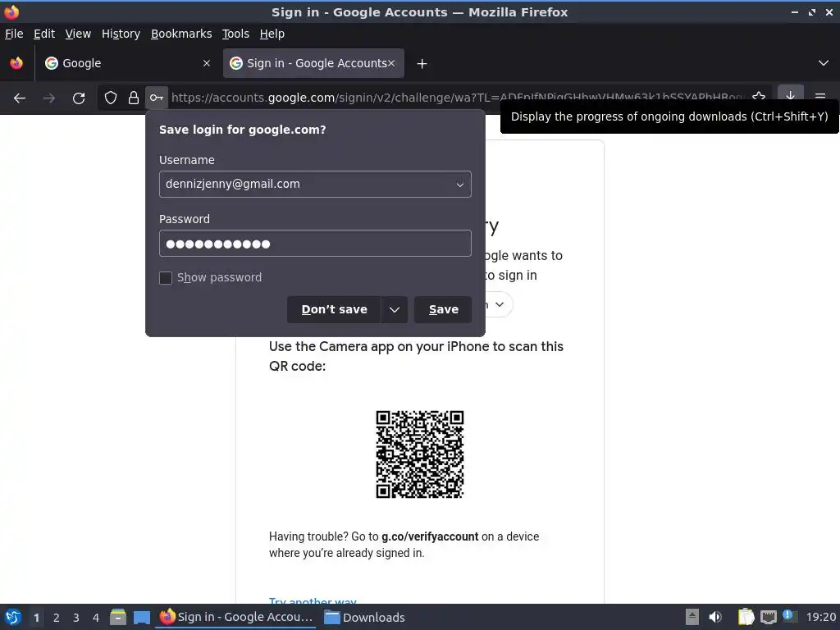Close the Google tab
This screenshot has width=840, height=630.
(x=206, y=63)
